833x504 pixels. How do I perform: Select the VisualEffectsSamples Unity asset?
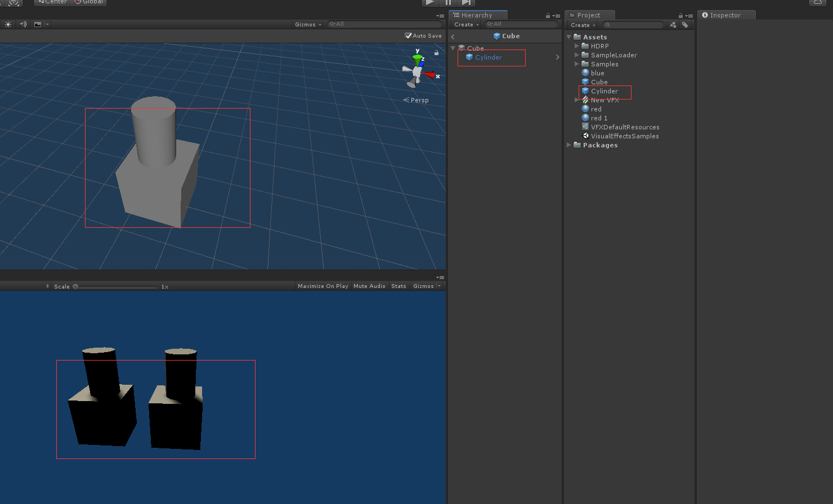coord(625,136)
